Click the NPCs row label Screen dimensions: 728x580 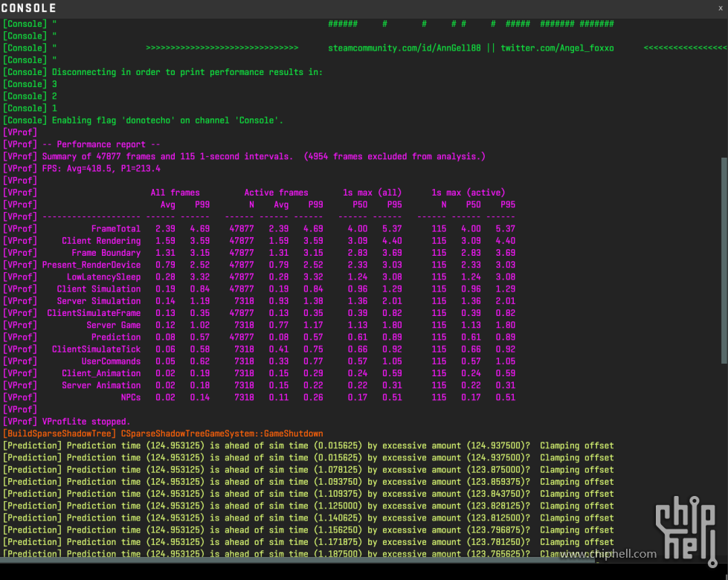coord(130,398)
